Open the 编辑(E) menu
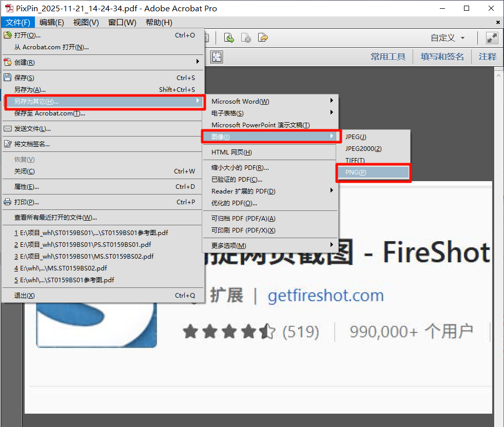Screen dimensions: 504x427 point(52,23)
